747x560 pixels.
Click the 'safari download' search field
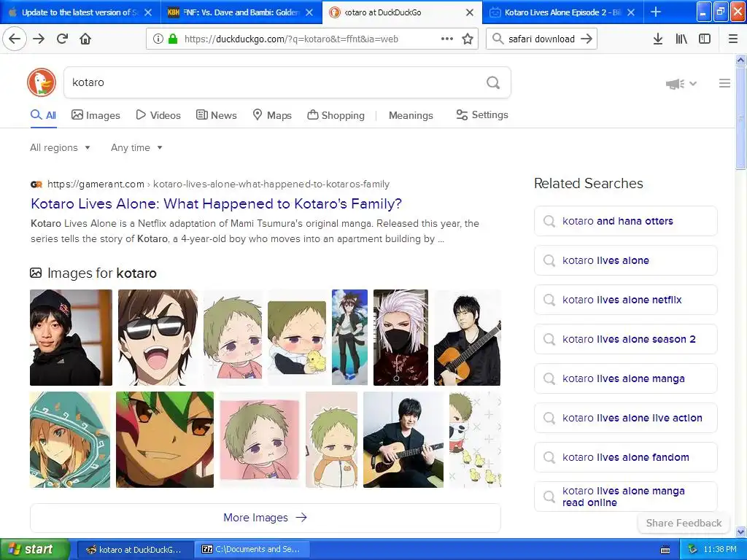pyautogui.click(x=541, y=39)
